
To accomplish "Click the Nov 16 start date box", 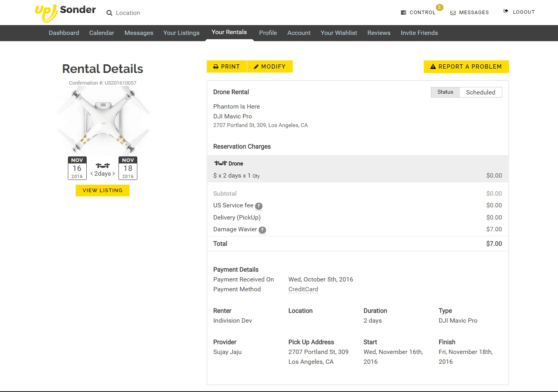I will point(77,168).
